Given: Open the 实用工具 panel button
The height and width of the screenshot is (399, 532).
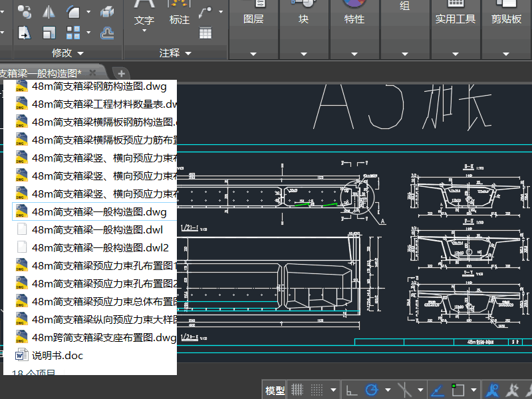Looking at the screenshot, I should click(x=456, y=20).
